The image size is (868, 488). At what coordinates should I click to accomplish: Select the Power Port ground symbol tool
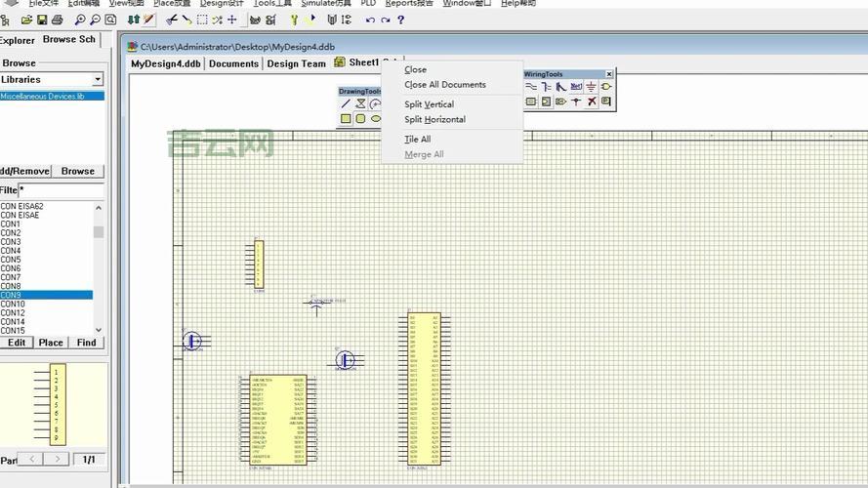[x=592, y=87]
